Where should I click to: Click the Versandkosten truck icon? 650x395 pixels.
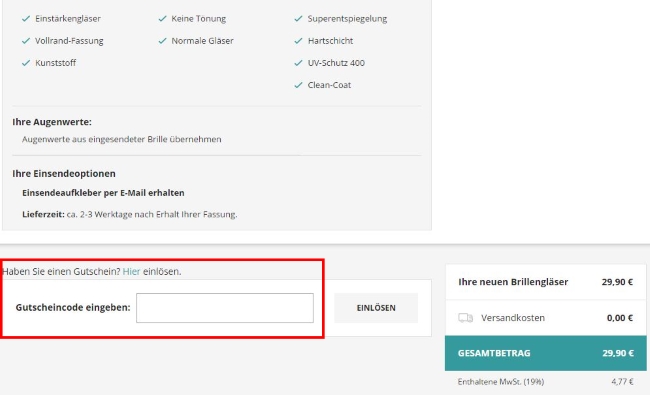coord(466,318)
